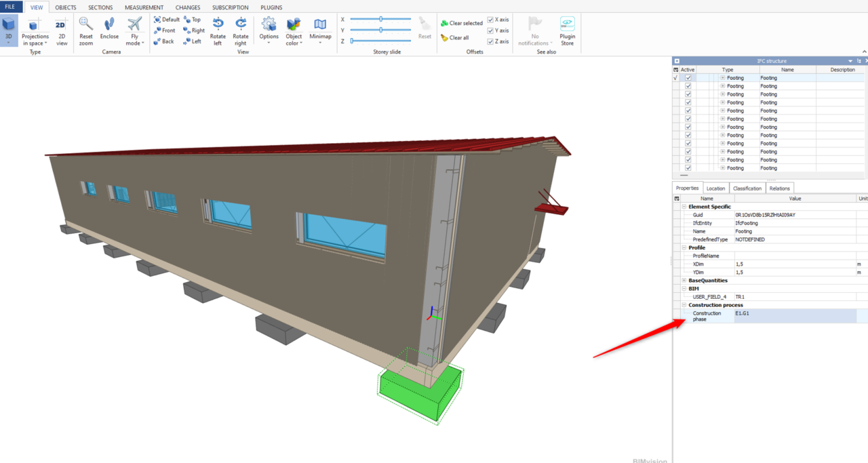Image resolution: width=868 pixels, height=463 pixels.
Task: Toggle the X axis checkbox
Action: pyautogui.click(x=490, y=20)
